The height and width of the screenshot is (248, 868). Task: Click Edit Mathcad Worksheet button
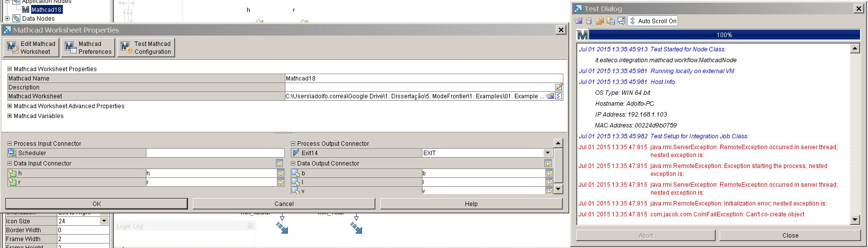click(x=32, y=47)
